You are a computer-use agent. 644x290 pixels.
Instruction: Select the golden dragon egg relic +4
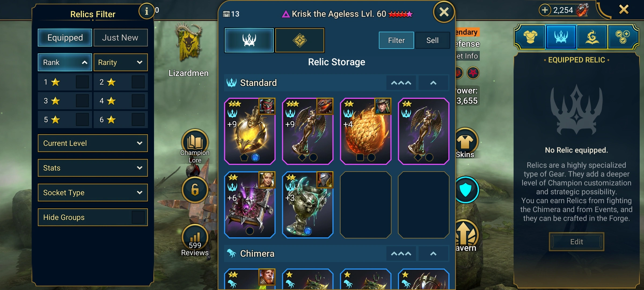[x=365, y=131]
